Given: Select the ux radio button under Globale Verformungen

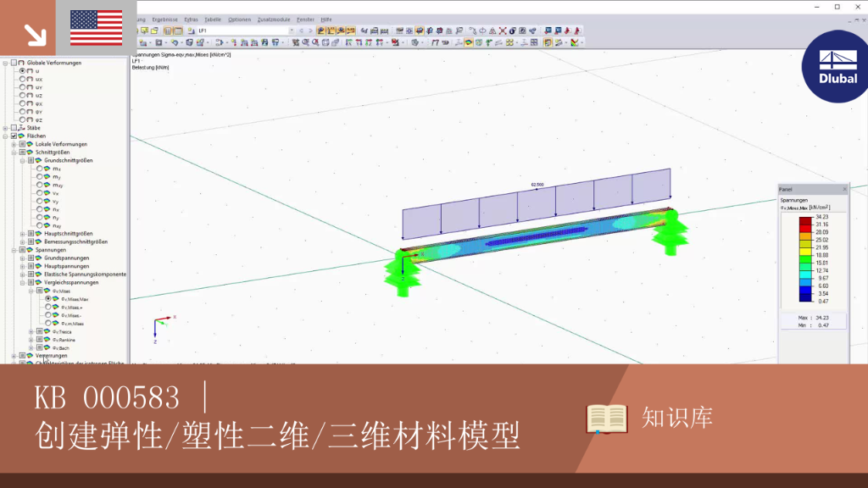Looking at the screenshot, I should (x=22, y=79).
